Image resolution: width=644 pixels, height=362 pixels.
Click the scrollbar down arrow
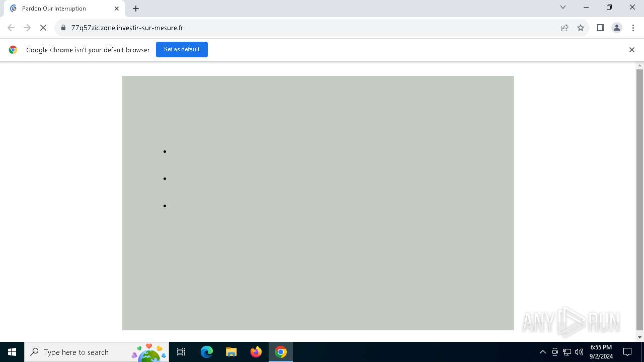point(639,337)
